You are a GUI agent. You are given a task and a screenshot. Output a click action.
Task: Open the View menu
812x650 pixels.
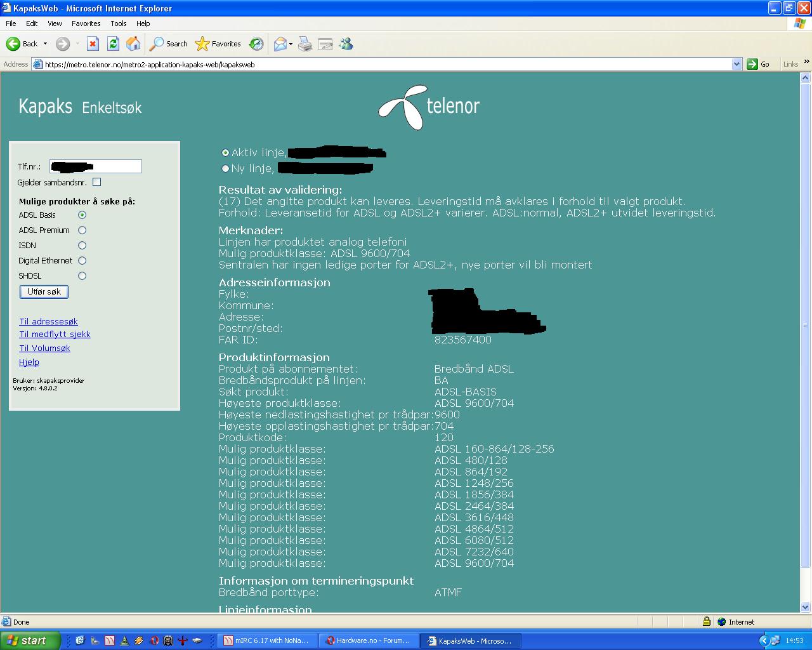55,23
